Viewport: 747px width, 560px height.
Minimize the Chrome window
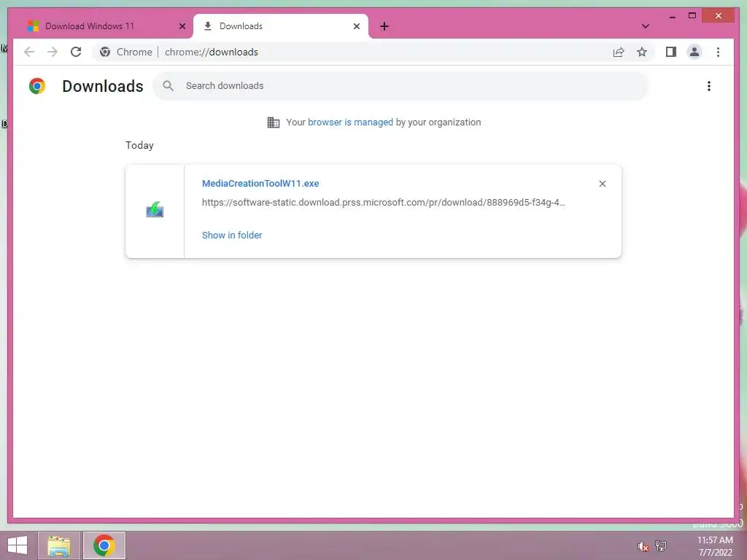point(672,16)
